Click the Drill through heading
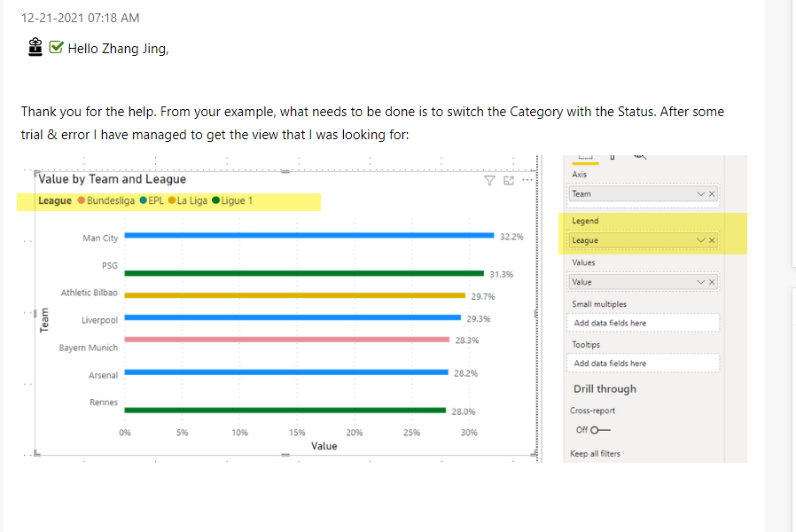This screenshot has height=532, width=796. (605, 389)
